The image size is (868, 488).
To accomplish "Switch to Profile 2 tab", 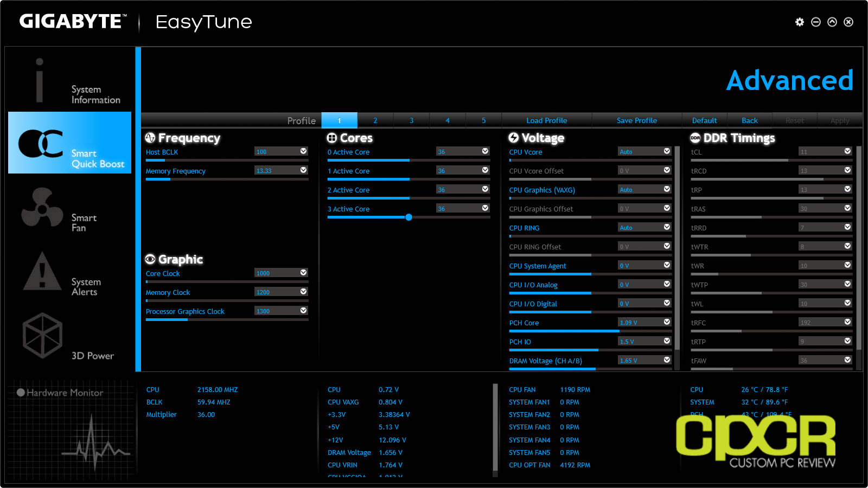I will (375, 120).
